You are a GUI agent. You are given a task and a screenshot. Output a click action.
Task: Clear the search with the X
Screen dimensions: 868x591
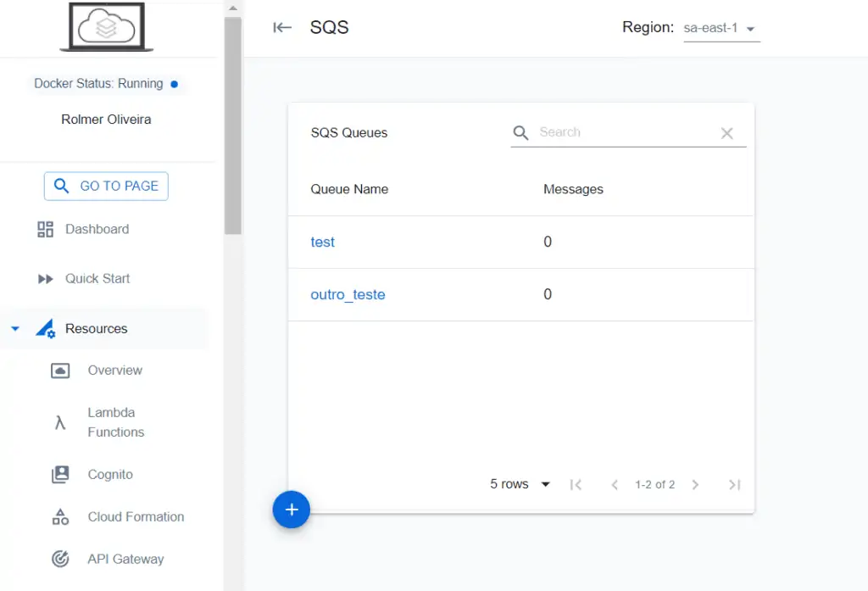tap(726, 133)
